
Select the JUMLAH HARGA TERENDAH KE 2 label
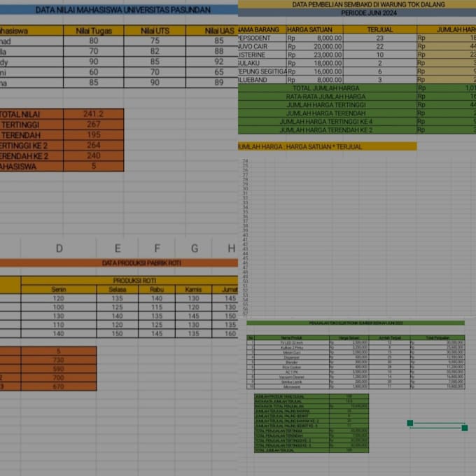pyautogui.click(x=328, y=130)
